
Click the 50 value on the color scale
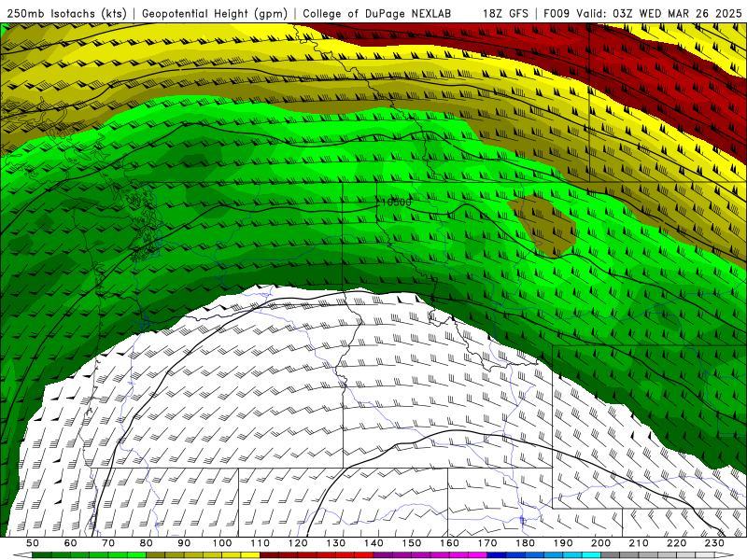(33, 543)
